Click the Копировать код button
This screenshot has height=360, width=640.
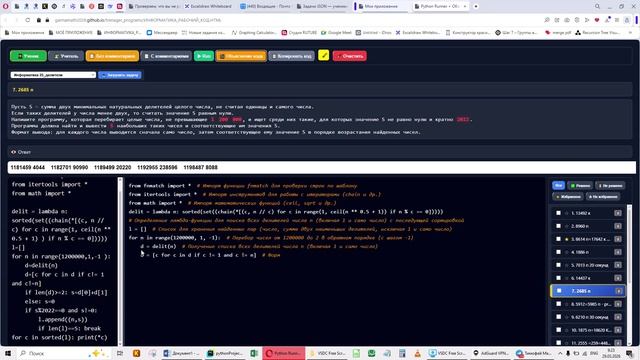coord(291,56)
